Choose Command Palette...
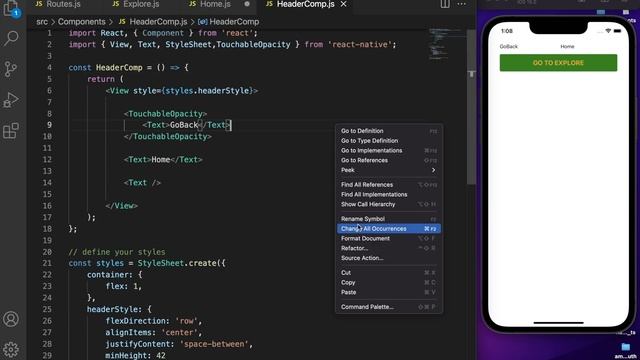 (x=389, y=307)
